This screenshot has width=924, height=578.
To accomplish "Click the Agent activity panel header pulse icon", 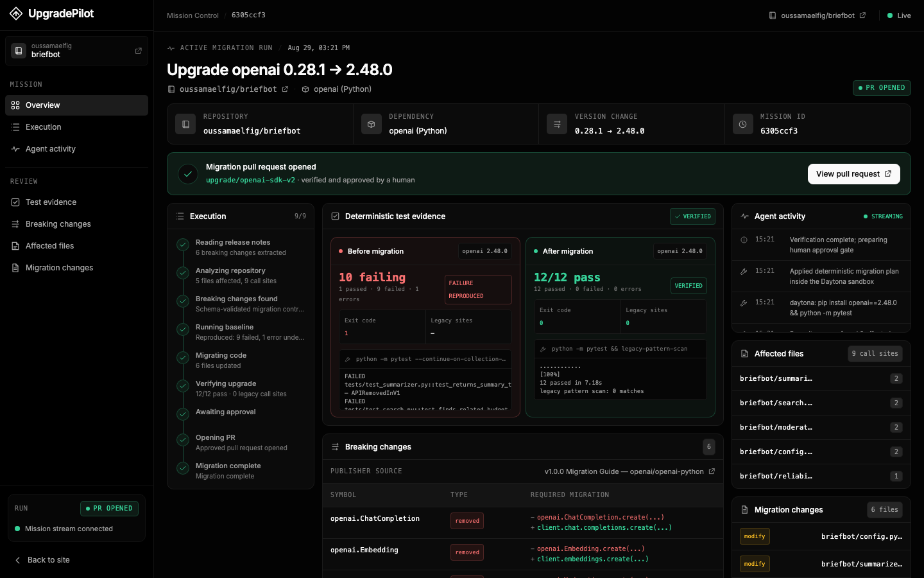I will click(x=744, y=216).
